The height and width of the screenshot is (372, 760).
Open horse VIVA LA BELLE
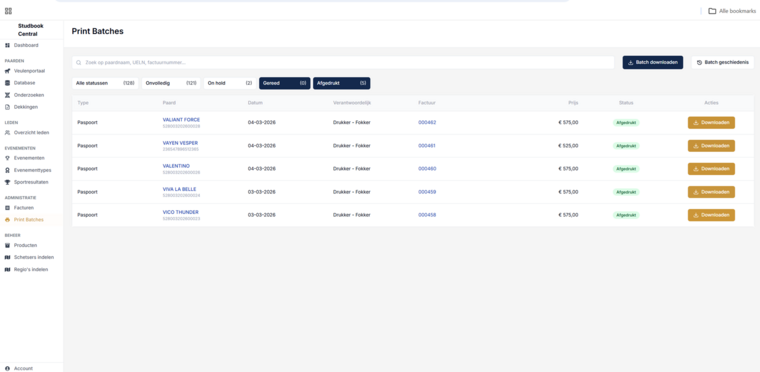[x=179, y=189]
